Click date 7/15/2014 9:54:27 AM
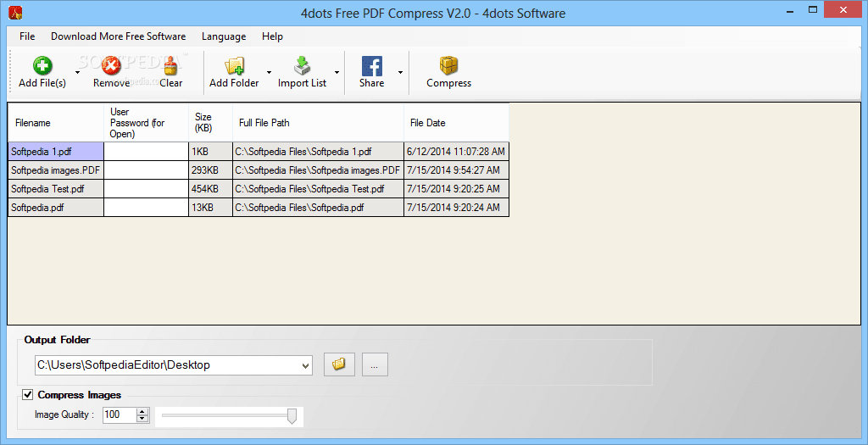Image resolution: width=868 pixels, height=445 pixels. (x=456, y=170)
